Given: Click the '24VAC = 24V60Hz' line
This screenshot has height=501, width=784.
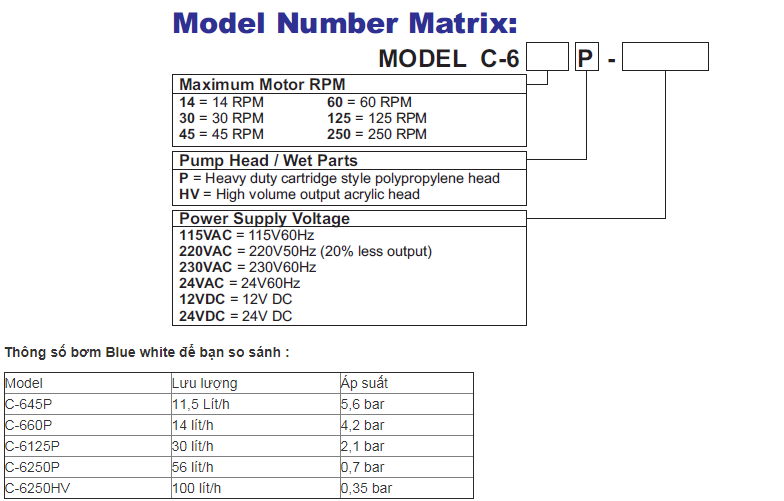Looking at the screenshot, I should (240, 283).
